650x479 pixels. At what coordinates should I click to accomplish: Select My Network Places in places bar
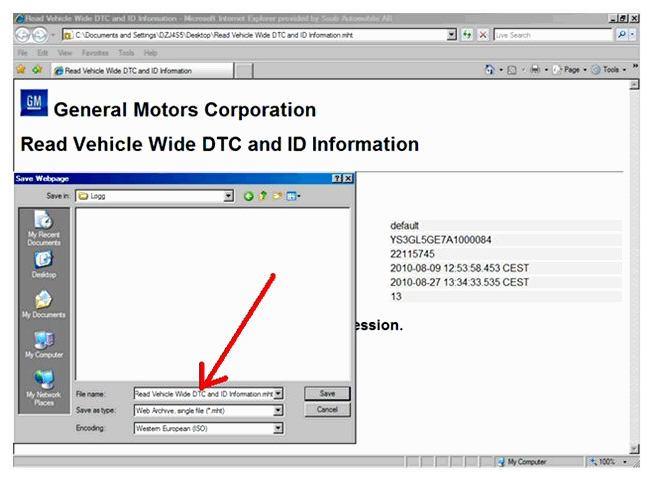click(x=44, y=388)
